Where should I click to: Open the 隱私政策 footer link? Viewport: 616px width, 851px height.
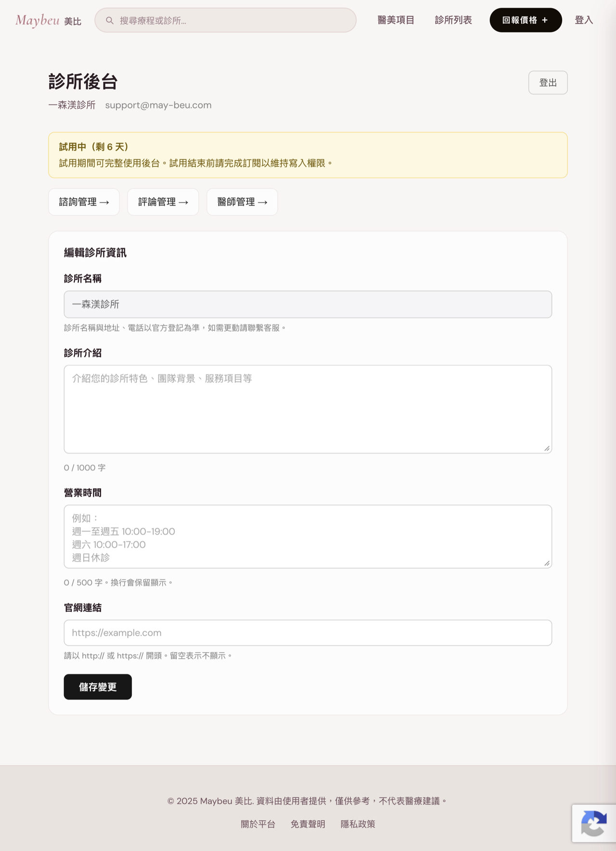[358, 824]
